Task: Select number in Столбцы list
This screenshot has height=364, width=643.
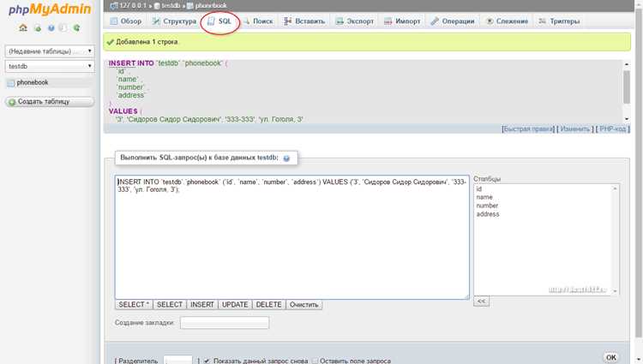Action: point(487,206)
